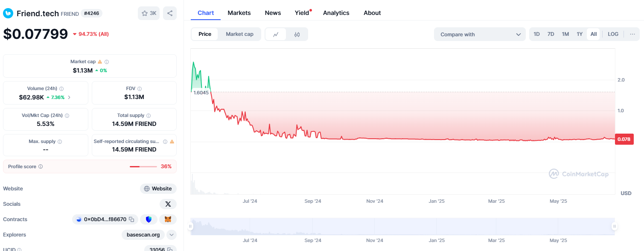Expand Volume (24h) details arrow
Screen dimensions: 644x251
[70, 97]
